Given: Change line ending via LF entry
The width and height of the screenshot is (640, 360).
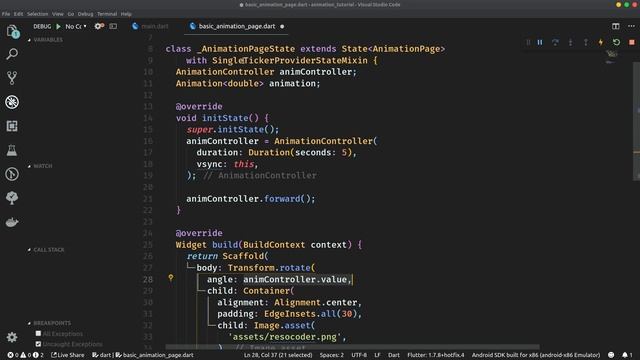Looking at the screenshot, I should (378, 355).
